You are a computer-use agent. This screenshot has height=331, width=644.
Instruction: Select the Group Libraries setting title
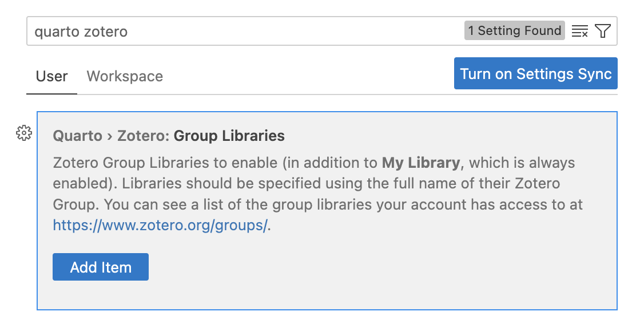click(229, 136)
